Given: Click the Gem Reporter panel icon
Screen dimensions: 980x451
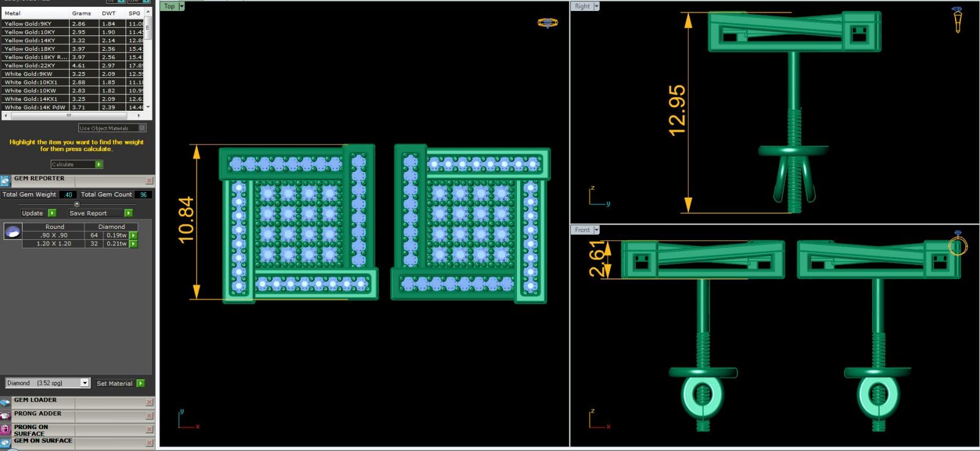Looking at the screenshot, I should 6,181.
